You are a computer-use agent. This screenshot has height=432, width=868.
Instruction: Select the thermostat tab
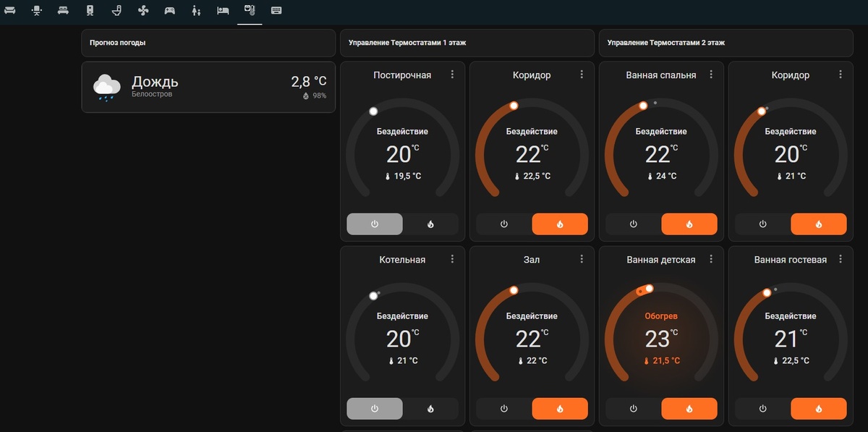pos(250,11)
